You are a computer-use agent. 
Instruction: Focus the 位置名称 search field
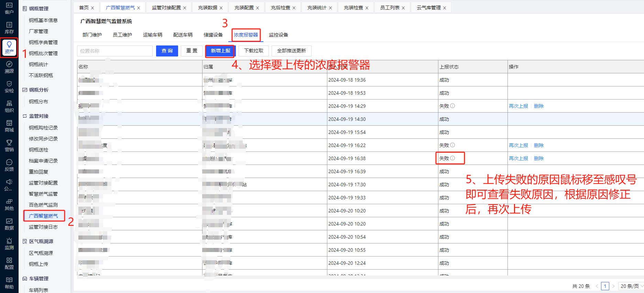(115, 51)
